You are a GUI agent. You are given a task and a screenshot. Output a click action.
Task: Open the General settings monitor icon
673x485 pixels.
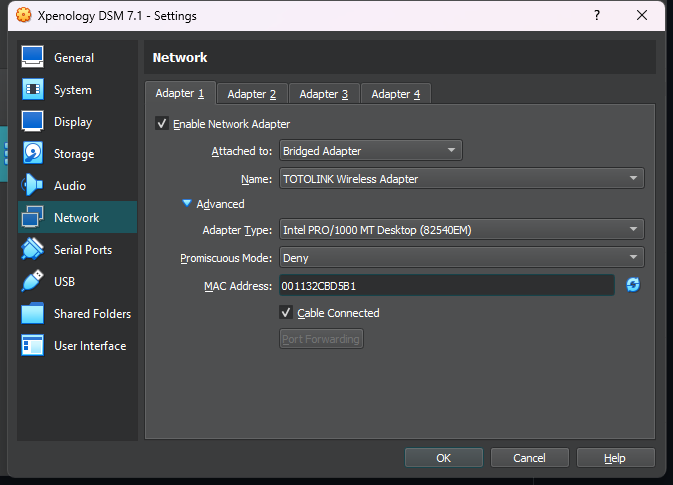pos(32,57)
